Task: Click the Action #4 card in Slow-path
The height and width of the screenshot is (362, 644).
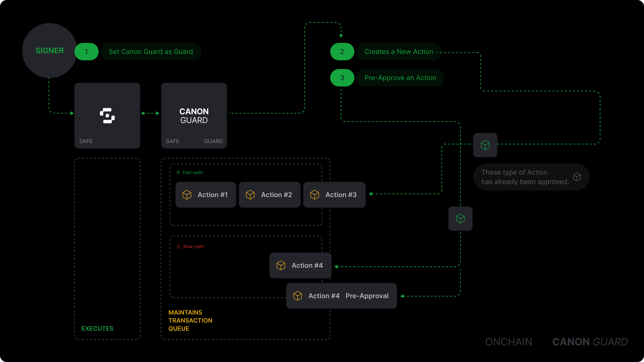Action: click(x=300, y=265)
